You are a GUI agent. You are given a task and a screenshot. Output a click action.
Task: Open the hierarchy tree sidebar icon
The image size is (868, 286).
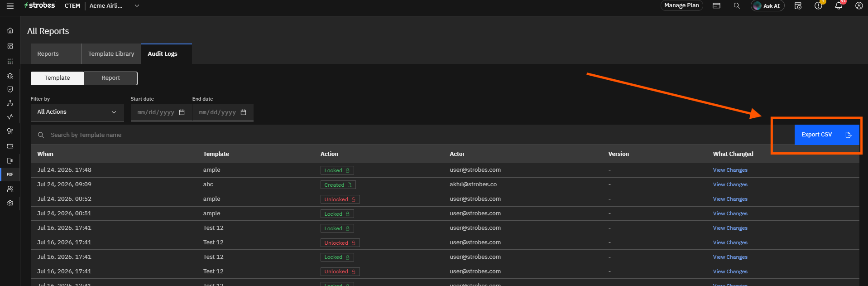tap(10, 103)
